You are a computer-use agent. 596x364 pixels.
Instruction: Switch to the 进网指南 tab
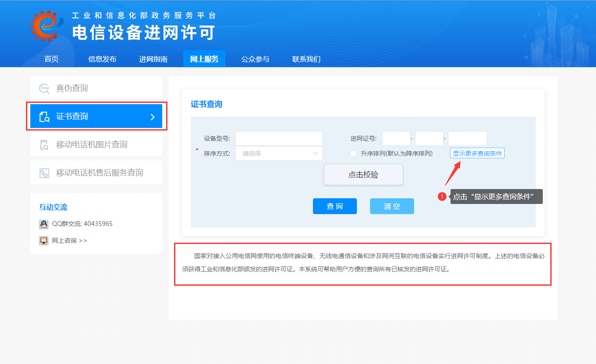[153, 59]
